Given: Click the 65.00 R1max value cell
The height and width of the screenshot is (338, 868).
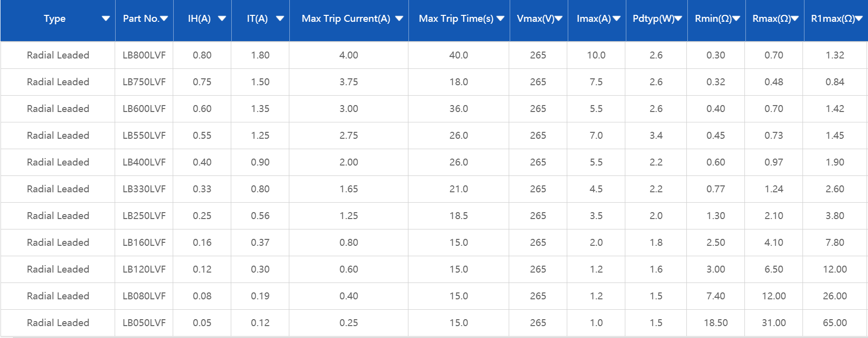Looking at the screenshot, I should click(835, 323).
